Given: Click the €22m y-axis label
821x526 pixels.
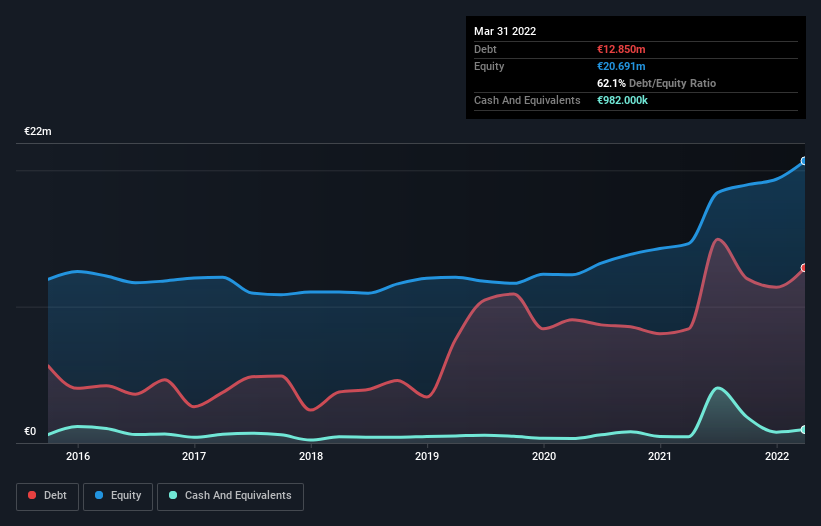Looking at the screenshot, I should click(x=38, y=131).
